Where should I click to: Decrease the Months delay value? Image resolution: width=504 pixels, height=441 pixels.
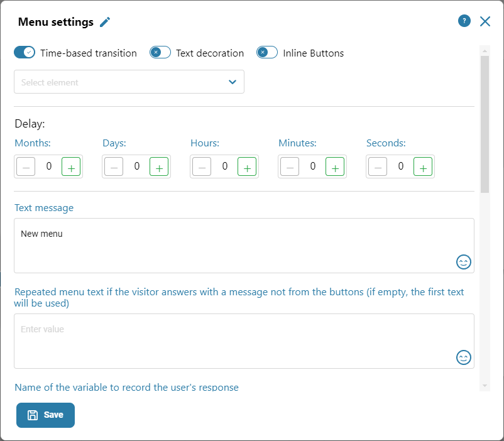[x=26, y=166]
